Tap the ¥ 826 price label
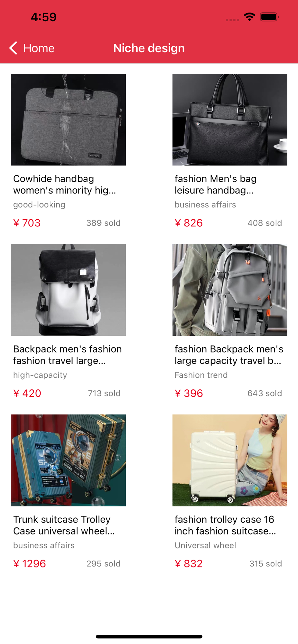 (x=189, y=223)
